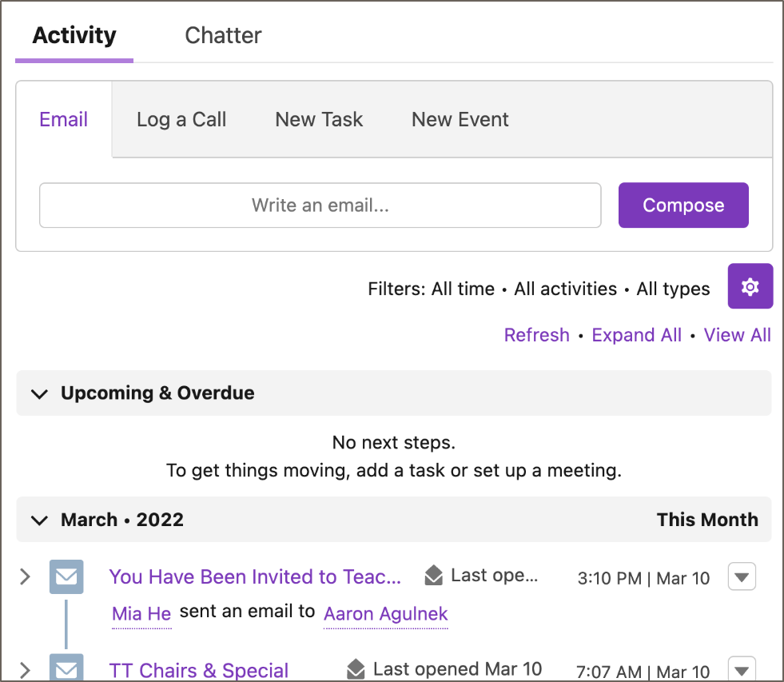This screenshot has width=784, height=682.
Task: Expand the 'You Have Been Invited to Teac...' email
Action: [x=25, y=577]
